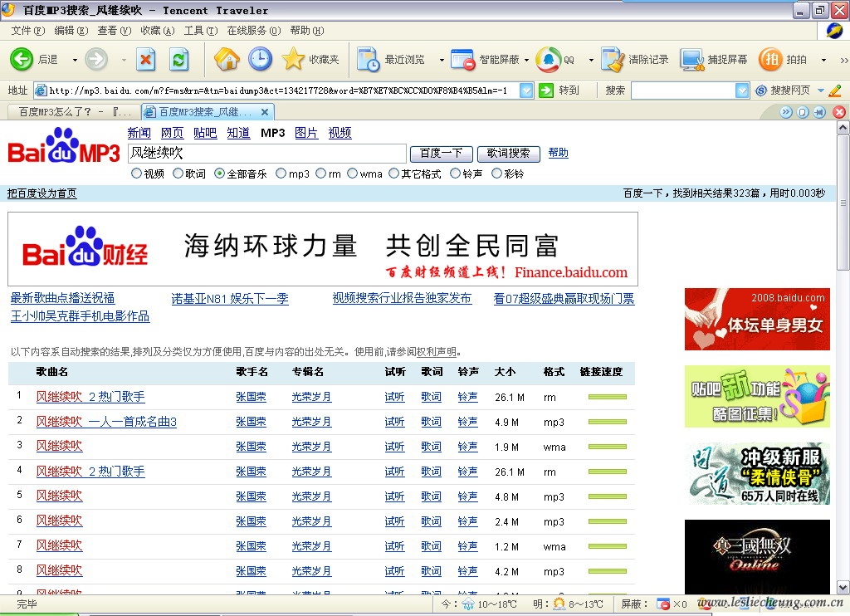Click the 捕捉屏幕 screen capture icon
The image size is (850, 616).
(692, 60)
